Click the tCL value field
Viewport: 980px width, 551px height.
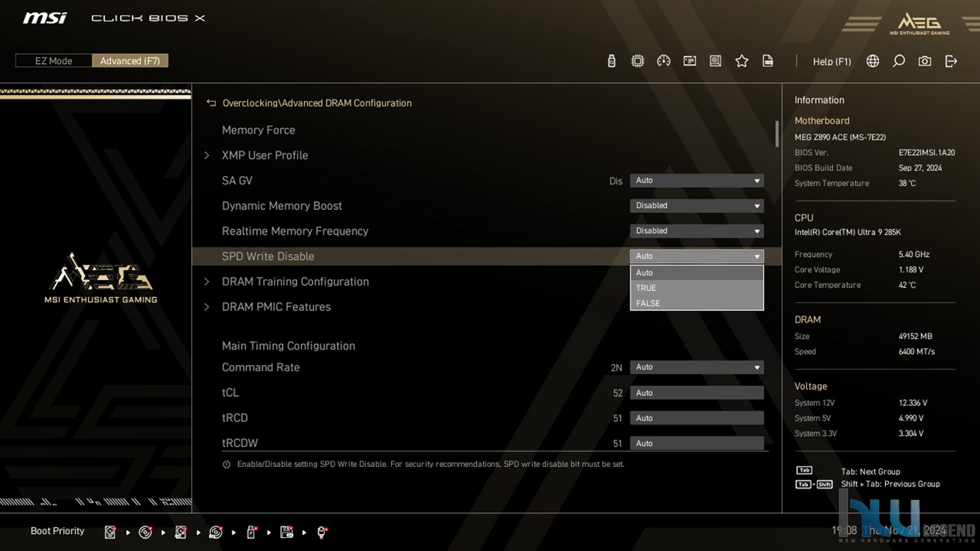click(x=697, y=393)
